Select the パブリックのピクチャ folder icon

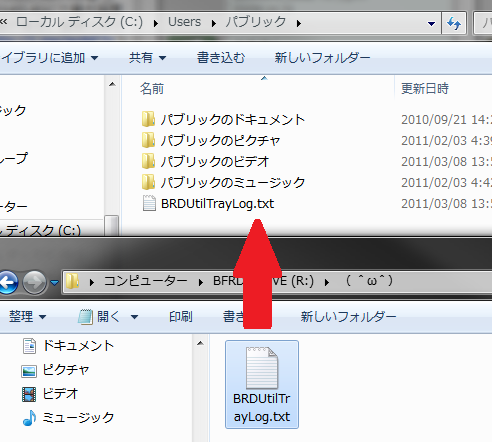coord(148,140)
